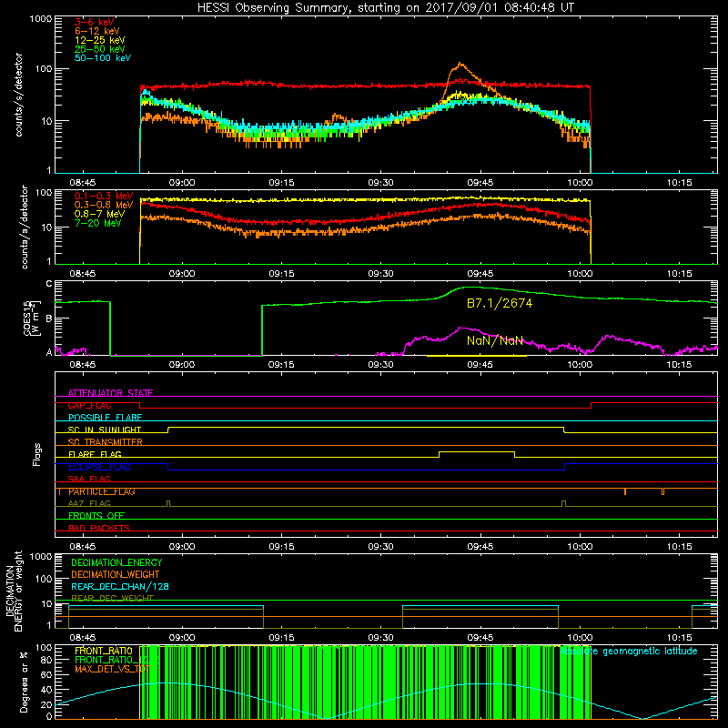Select the DECIMATION_ENERGY legend label

(116, 562)
